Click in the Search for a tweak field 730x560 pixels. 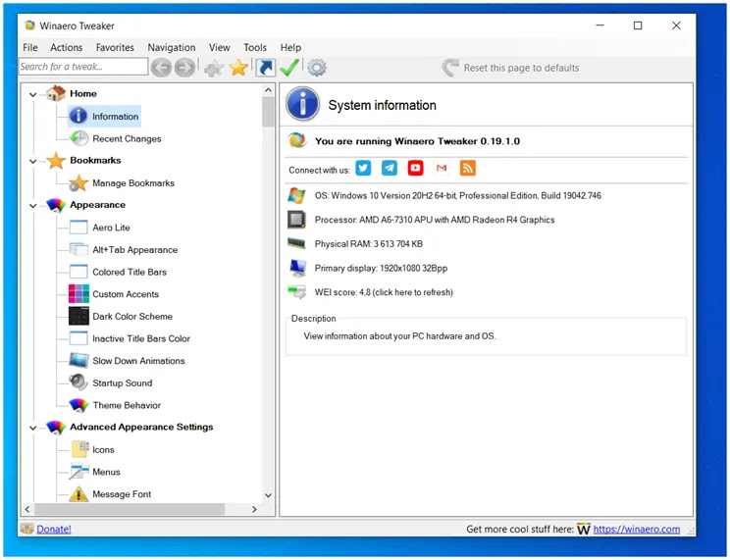coord(83,67)
